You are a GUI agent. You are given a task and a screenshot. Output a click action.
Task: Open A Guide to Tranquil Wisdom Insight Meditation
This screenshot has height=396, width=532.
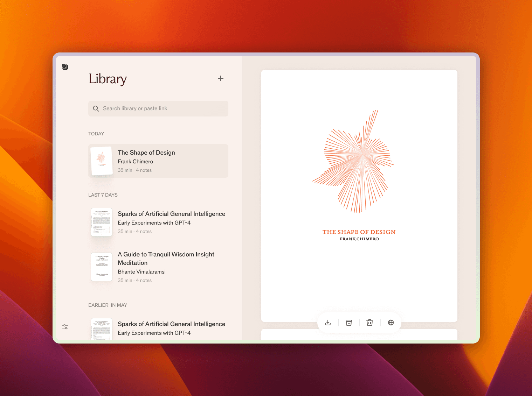click(166, 259)
